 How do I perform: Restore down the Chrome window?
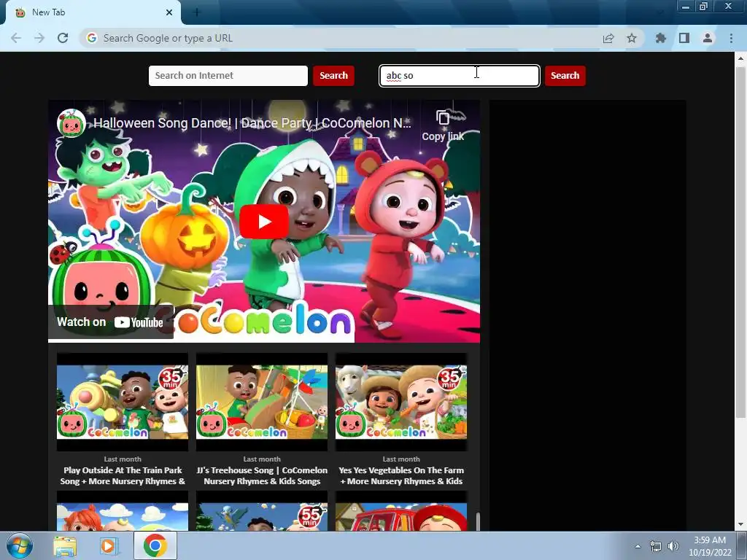[x=703, y=6]
